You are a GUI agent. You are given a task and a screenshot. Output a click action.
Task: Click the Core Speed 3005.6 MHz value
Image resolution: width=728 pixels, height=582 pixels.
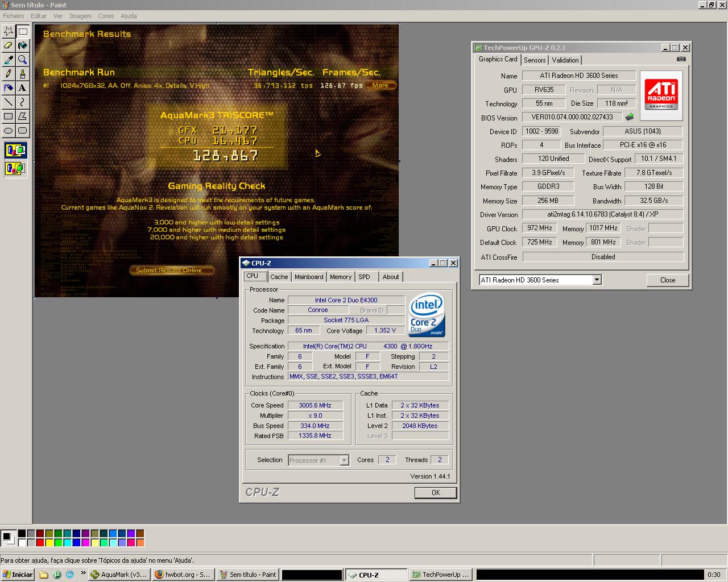[315, 405]
